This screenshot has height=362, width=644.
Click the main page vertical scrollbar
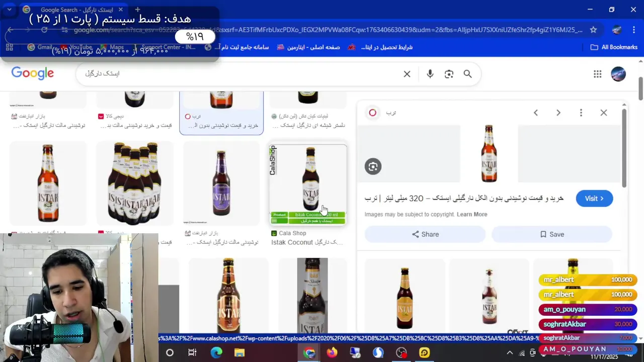(640, 88)
